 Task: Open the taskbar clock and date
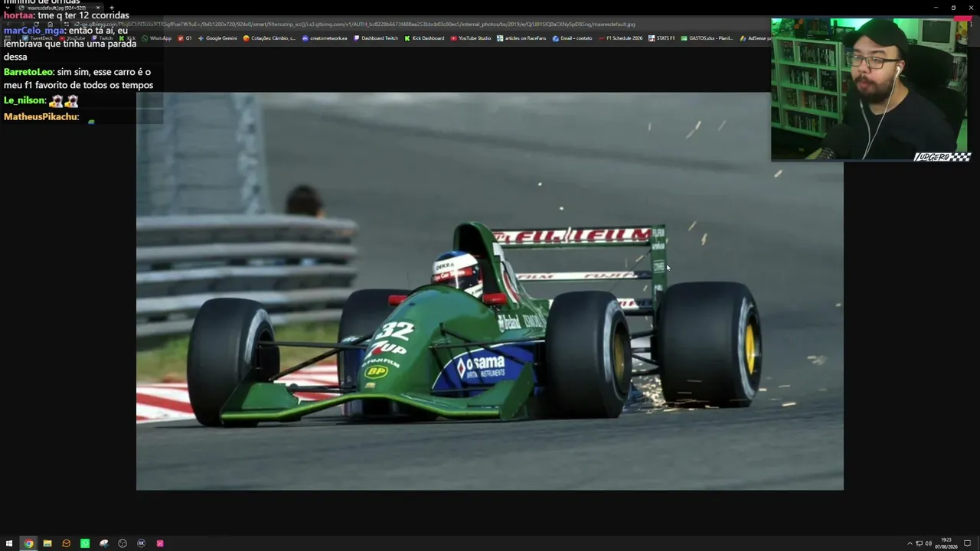[946, 543]
